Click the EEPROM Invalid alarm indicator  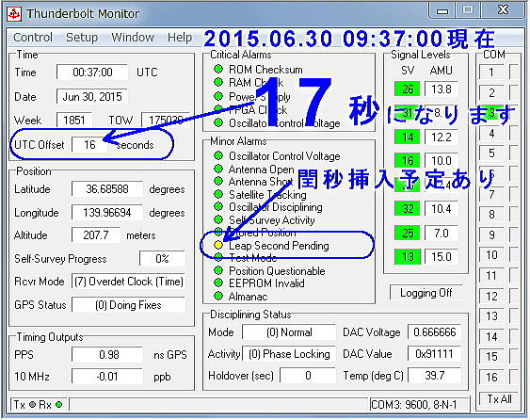[x=218, y=283]
